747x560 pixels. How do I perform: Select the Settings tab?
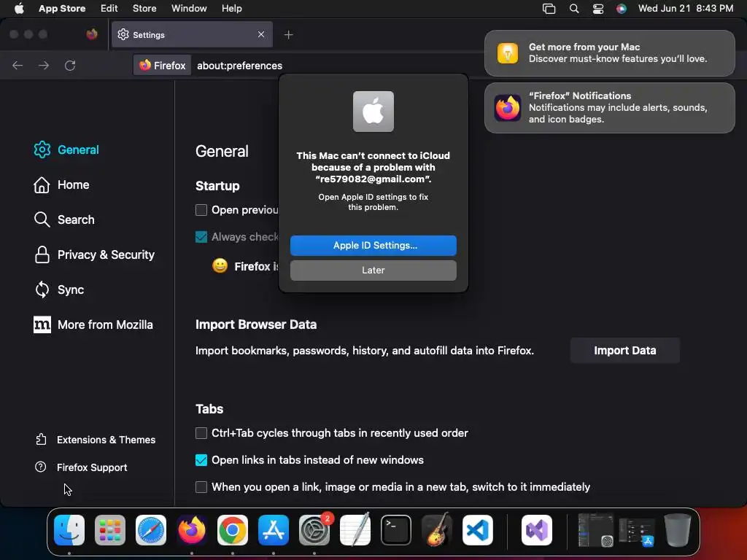tap(192, 34)
